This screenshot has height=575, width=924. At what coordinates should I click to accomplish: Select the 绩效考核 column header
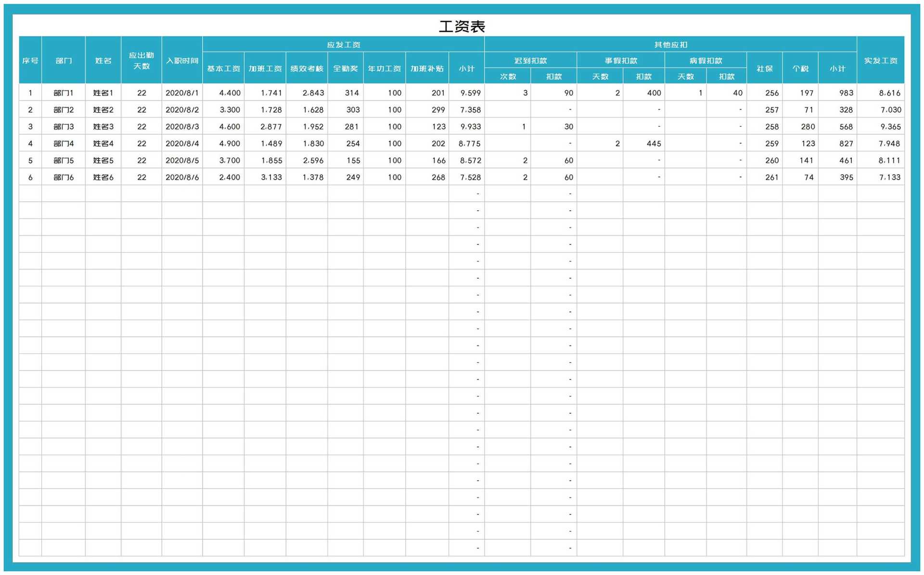click(x=307, y=68)
